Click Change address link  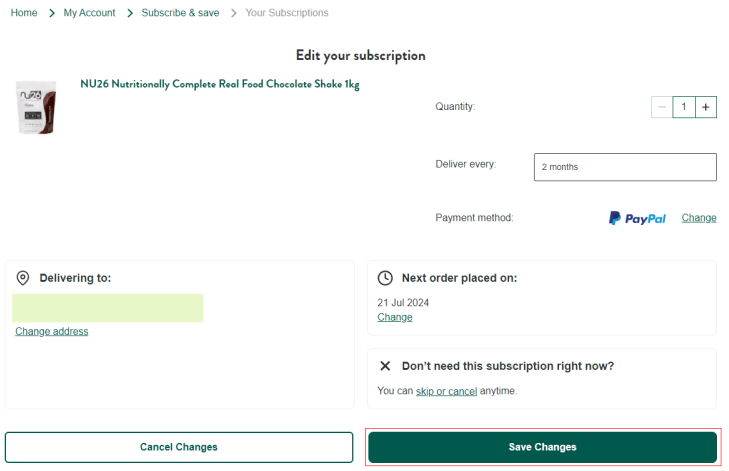52,331
